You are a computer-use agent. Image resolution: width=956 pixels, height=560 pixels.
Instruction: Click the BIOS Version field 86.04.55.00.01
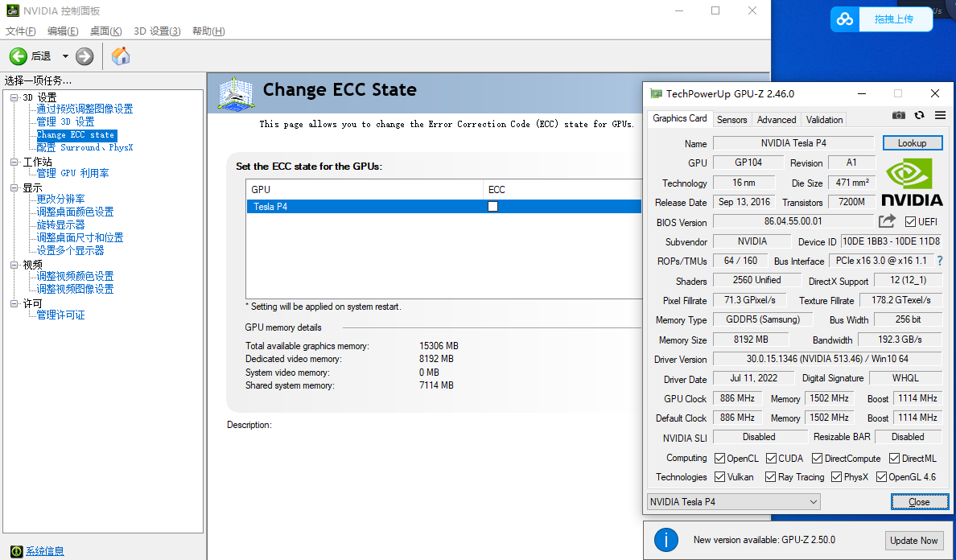[x=793, y=221]
